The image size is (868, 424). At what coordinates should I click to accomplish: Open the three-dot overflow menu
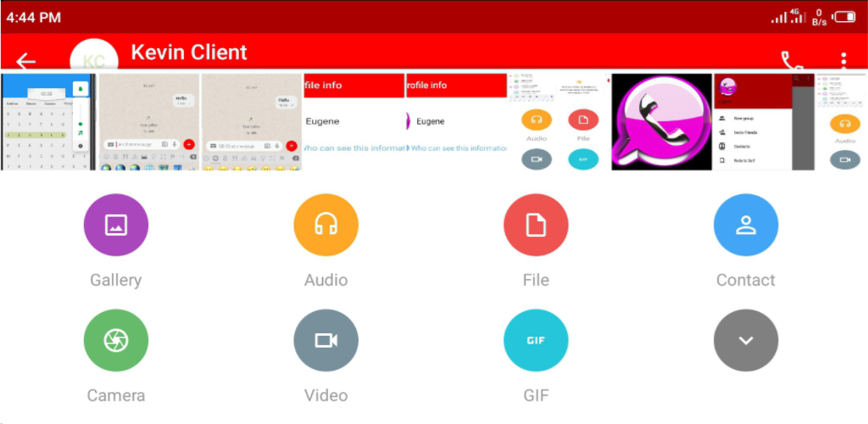pos(843,59)
